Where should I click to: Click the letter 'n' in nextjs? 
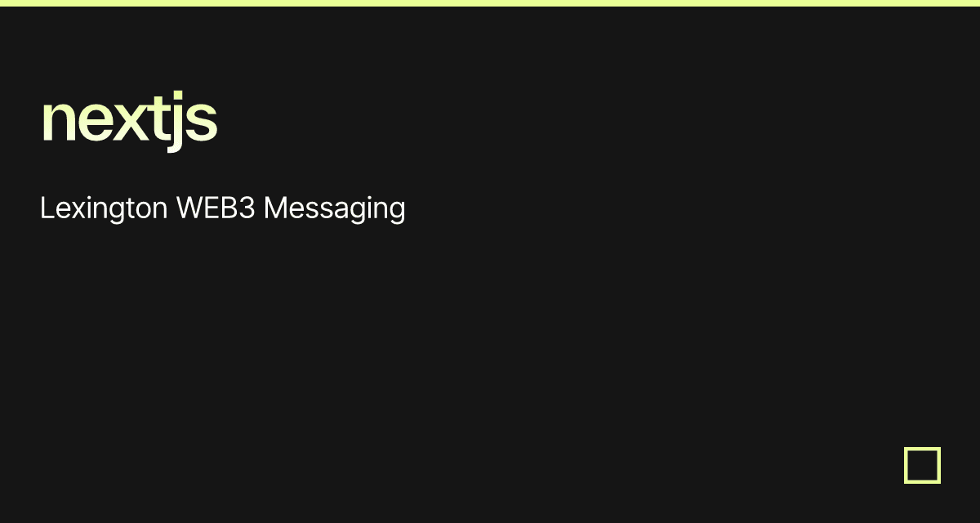pyautogui.click(x=57, y=123)
